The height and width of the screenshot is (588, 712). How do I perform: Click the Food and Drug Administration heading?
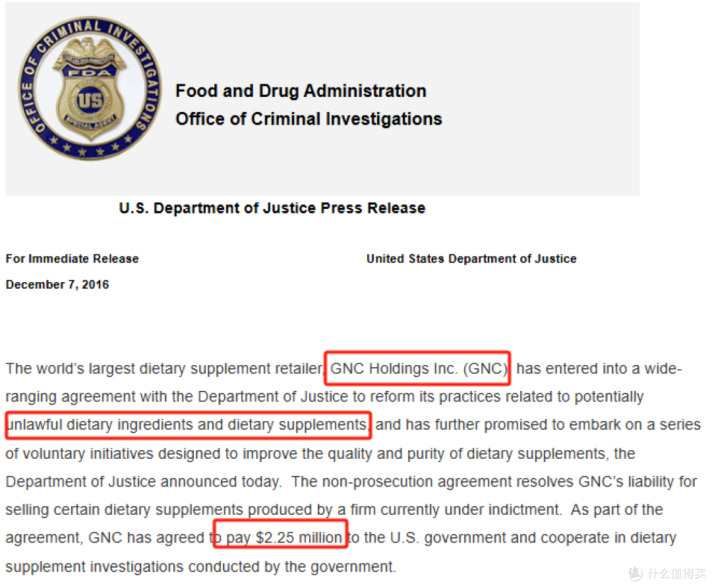pos(301,91)
